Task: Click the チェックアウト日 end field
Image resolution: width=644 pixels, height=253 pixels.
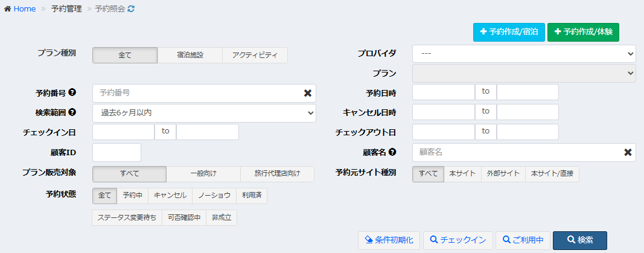Action: 528,132
